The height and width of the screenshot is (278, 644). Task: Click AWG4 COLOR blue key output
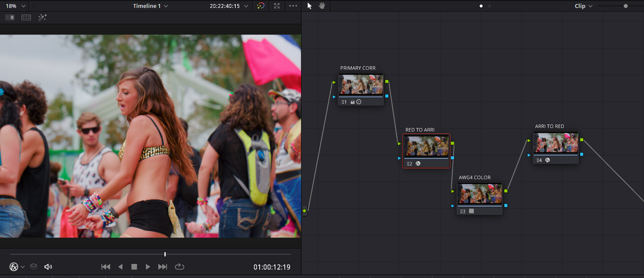point(506,205)
